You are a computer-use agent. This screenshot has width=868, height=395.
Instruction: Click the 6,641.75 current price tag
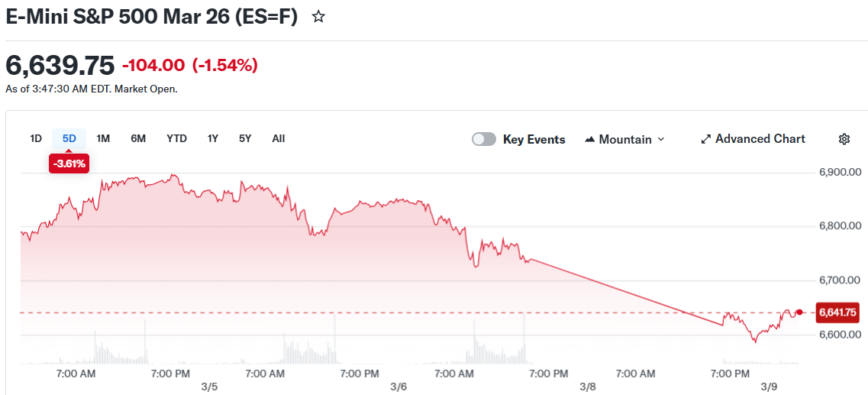(837, 312)
